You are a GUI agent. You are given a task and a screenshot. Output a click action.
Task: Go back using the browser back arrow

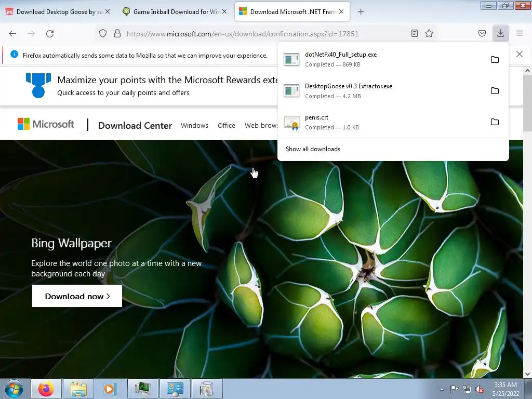pyautogui.click(x=12, y=34)
